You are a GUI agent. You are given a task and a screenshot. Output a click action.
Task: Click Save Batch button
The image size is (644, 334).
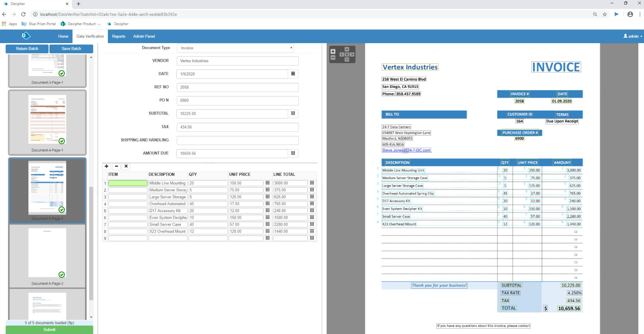point(71,49)
